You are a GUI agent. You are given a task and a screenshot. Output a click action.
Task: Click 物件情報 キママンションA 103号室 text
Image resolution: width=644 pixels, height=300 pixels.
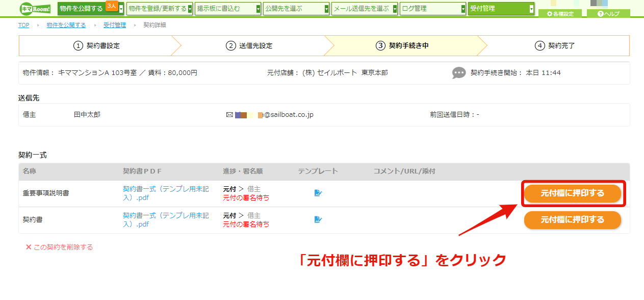pos(110,73)
